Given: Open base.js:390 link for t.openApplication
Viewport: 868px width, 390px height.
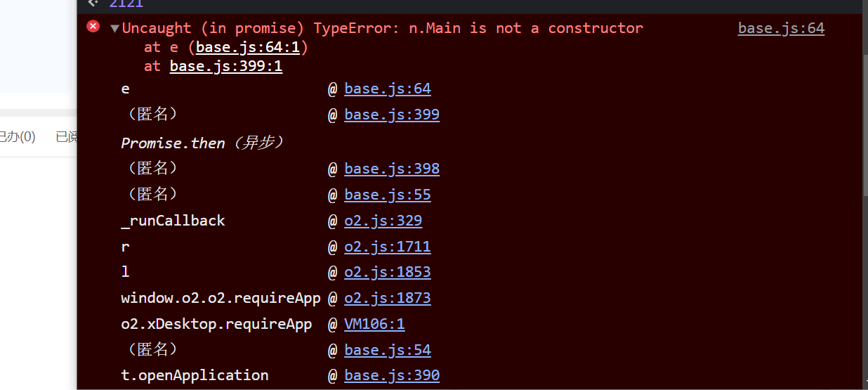Looking at the screenshot, I should coord(392,375).
